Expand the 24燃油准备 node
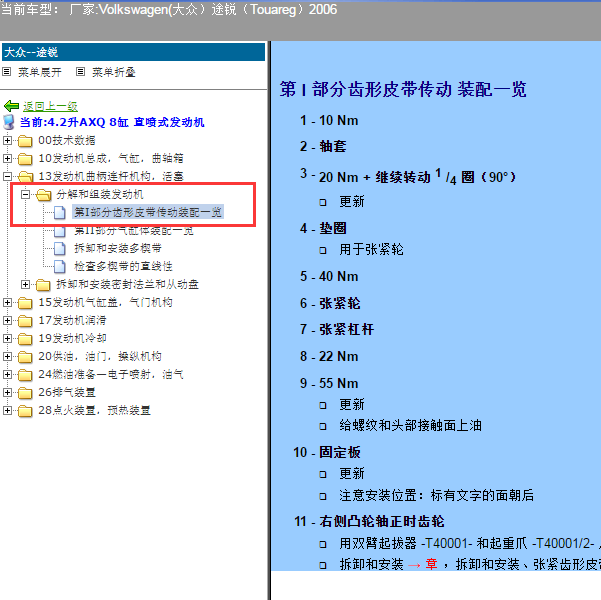 tap(7, 374)
